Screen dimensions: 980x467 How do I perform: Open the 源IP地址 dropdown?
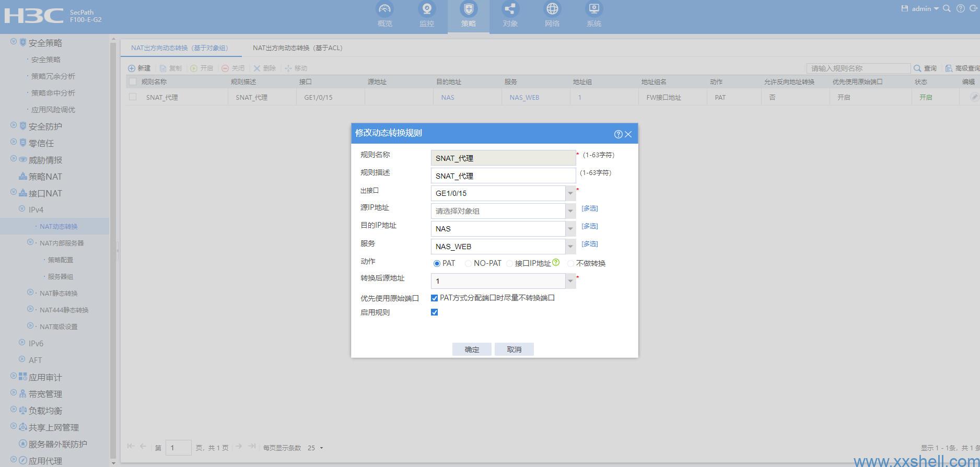pyautogui.click(x=570, y=211)
